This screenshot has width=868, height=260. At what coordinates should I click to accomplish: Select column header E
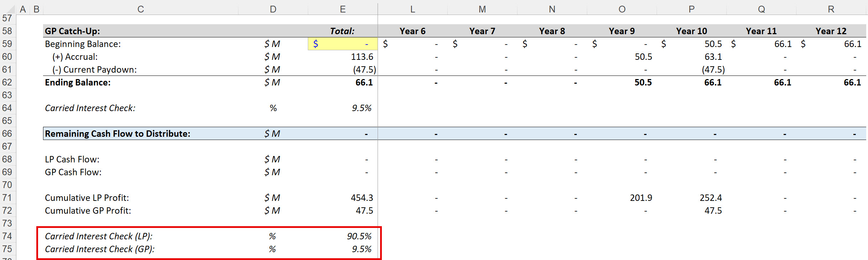tap(343, 9)
